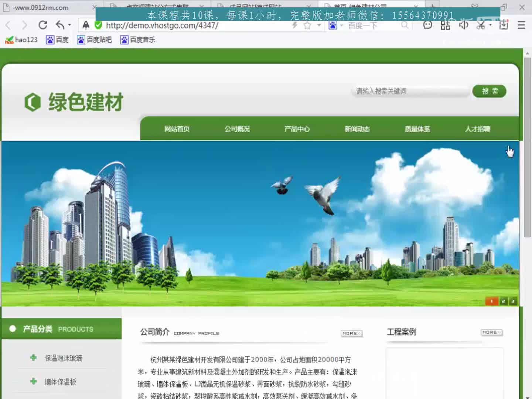
Task: Click the browser back arrow
Action: 8,25
